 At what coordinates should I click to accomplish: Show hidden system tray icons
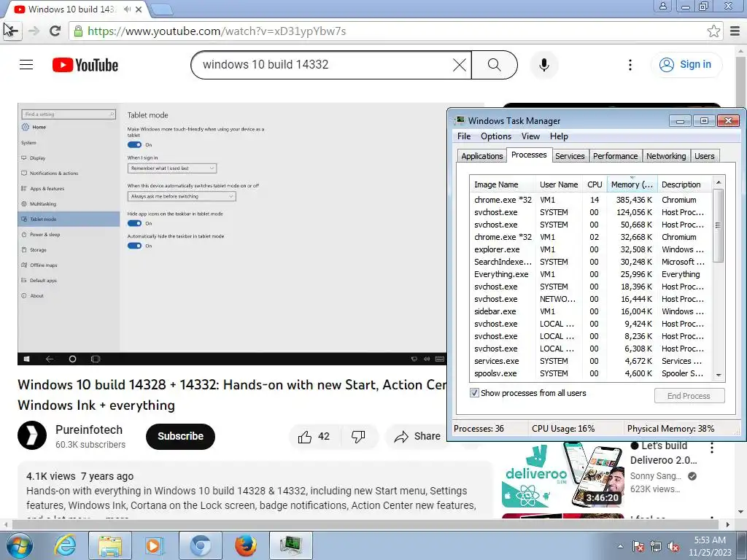[x=620, y=546]
